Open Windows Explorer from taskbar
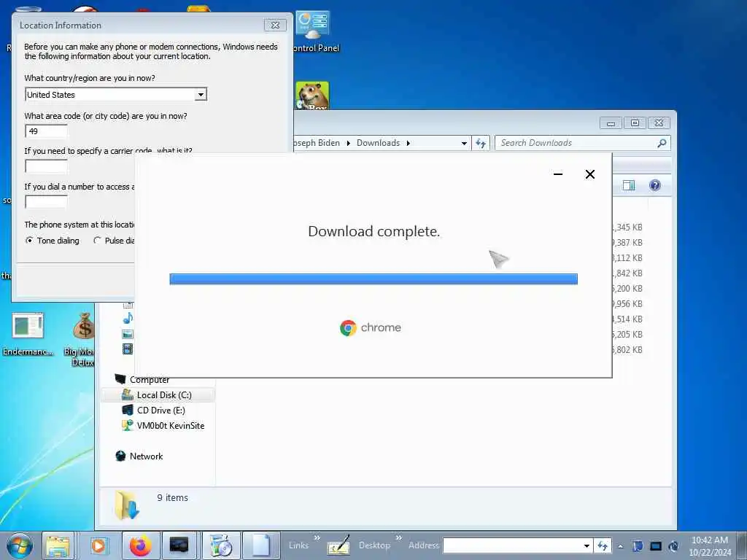The height and width of the screenshot is (560, 747). coord(58,545)
